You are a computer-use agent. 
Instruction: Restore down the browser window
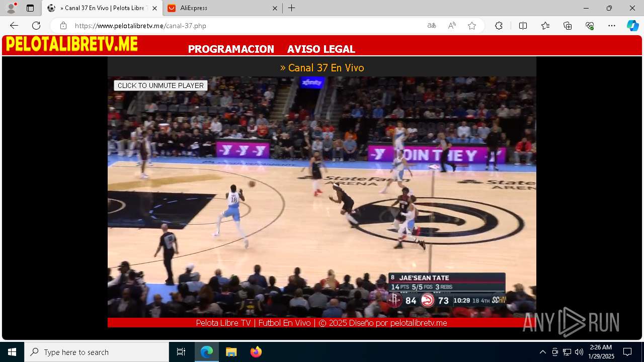coord(609,8)
